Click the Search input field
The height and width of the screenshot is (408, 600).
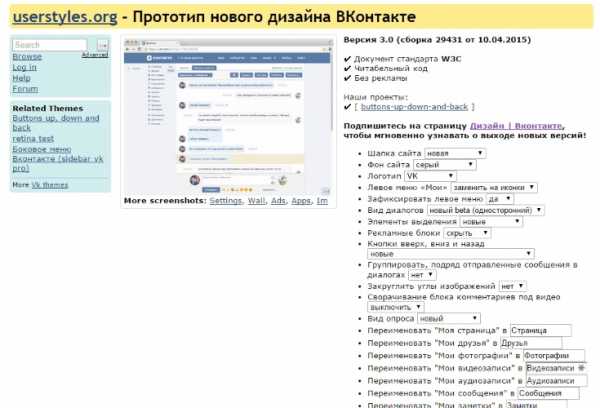pos(50,45)
